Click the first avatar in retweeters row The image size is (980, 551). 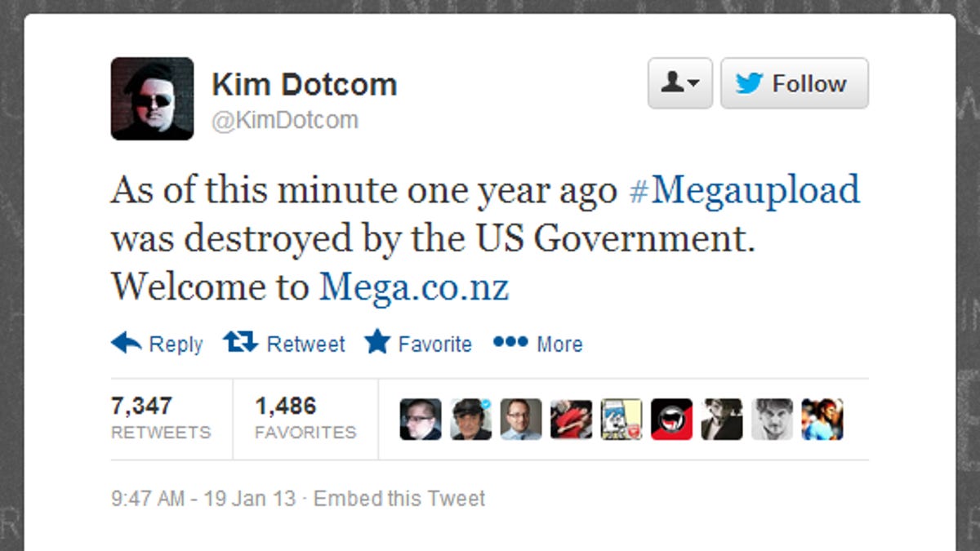[x=421, y=420]
